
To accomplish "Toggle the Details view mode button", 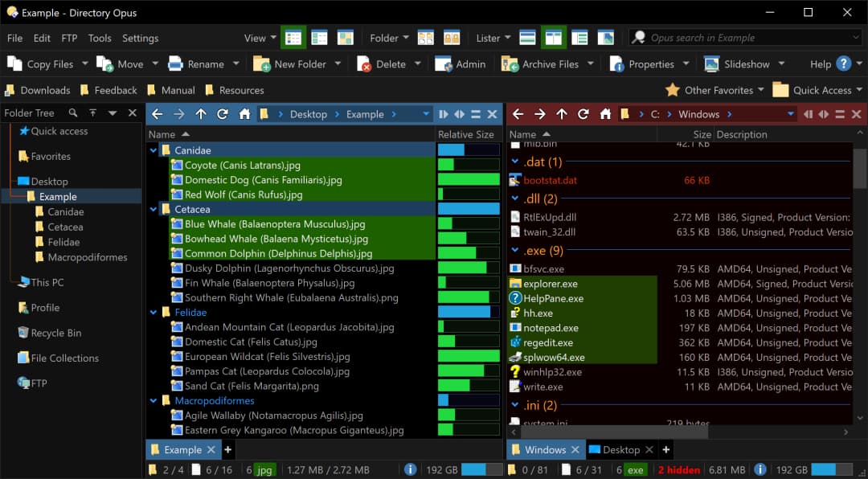I will click(293, 38).
